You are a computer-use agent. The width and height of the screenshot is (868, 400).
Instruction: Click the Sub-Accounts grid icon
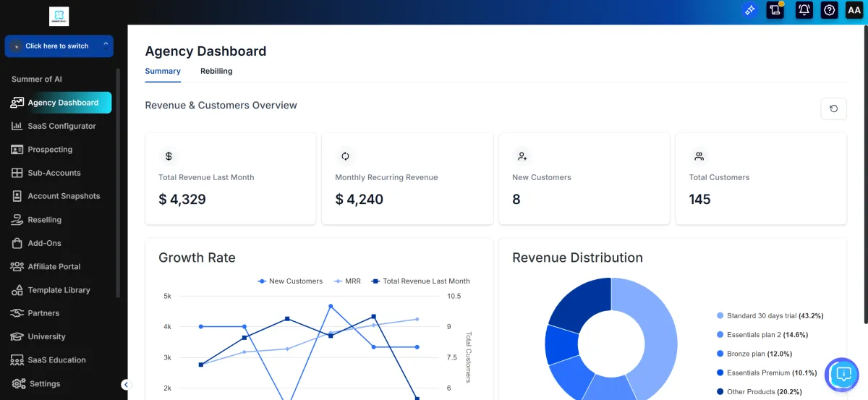17,173
